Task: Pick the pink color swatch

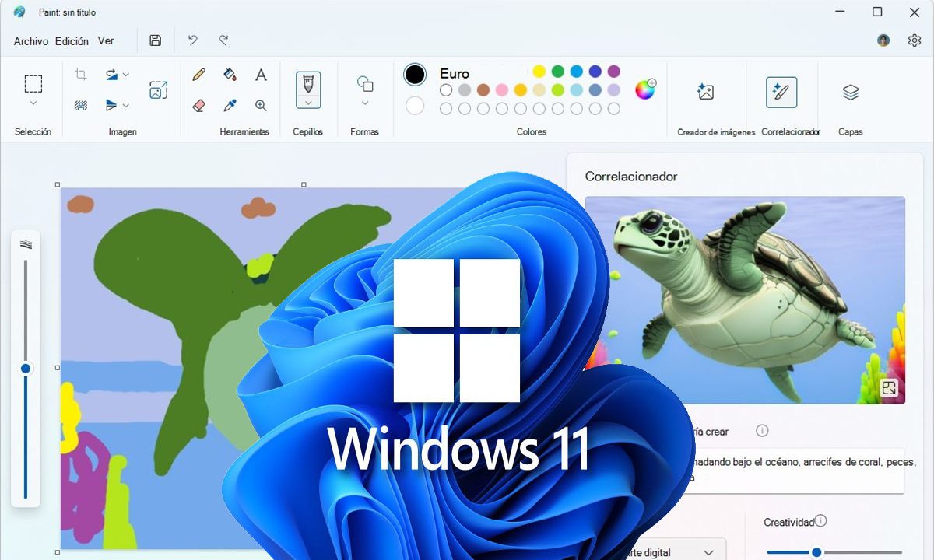Action: [x=502, y=90]
